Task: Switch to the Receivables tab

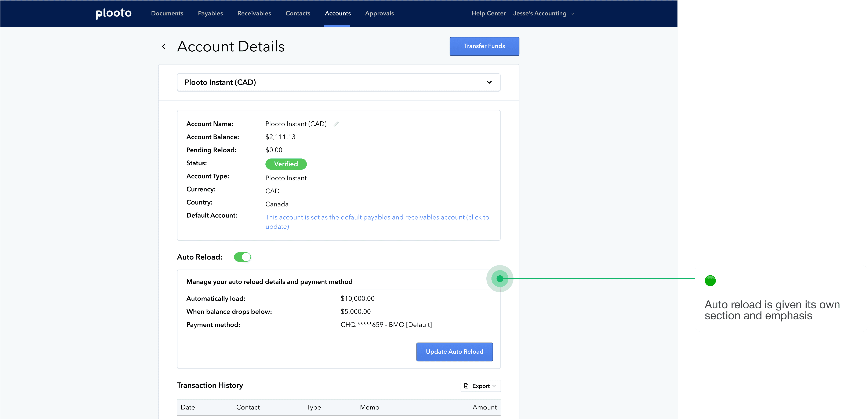Action: [254, 14]
